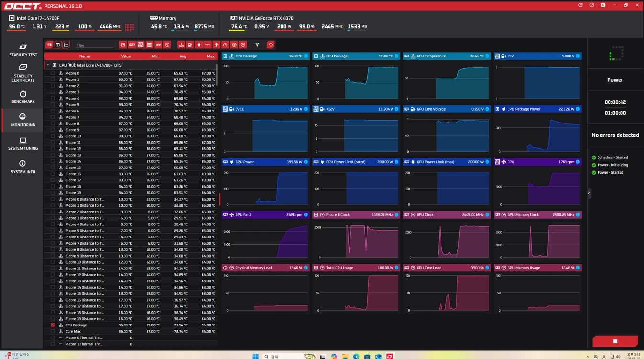
Task: Open the System Tuning section
Action: (23, 144)
